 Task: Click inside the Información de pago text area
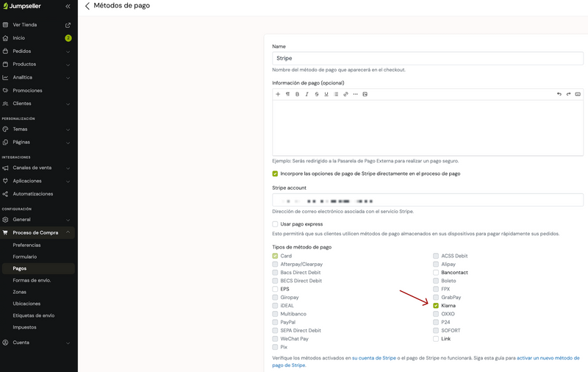(x=428, y=128)
